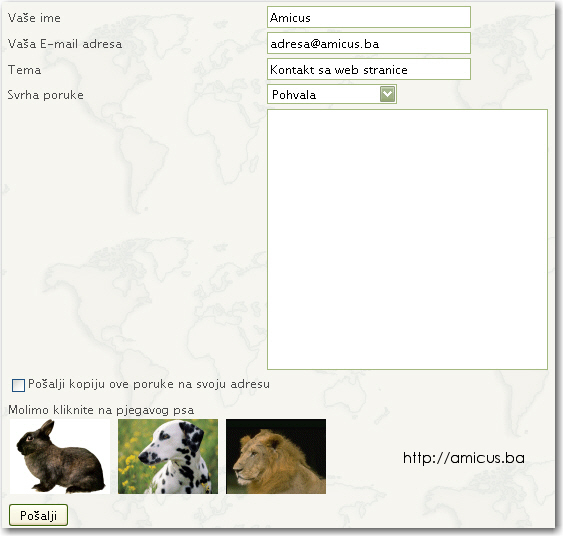The width and height of the screenshot is (563, 536).
Task: Click the 'Svrha poruke' label
Action: coord(45,95)
